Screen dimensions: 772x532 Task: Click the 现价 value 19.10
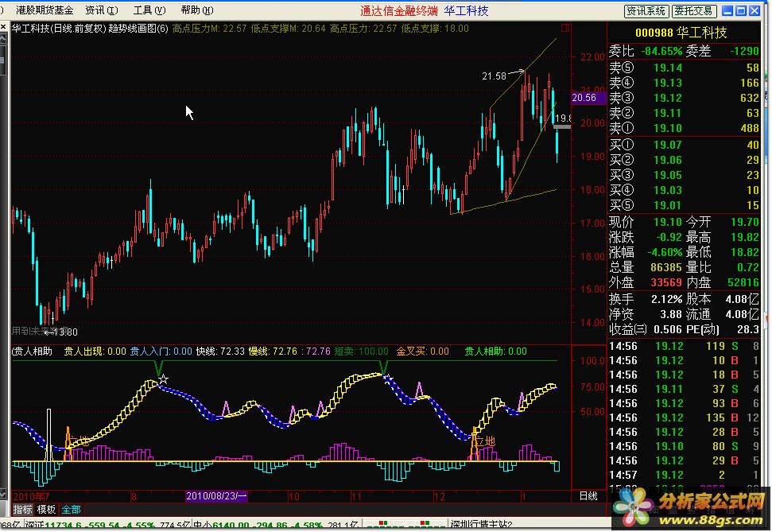point(668,222)
